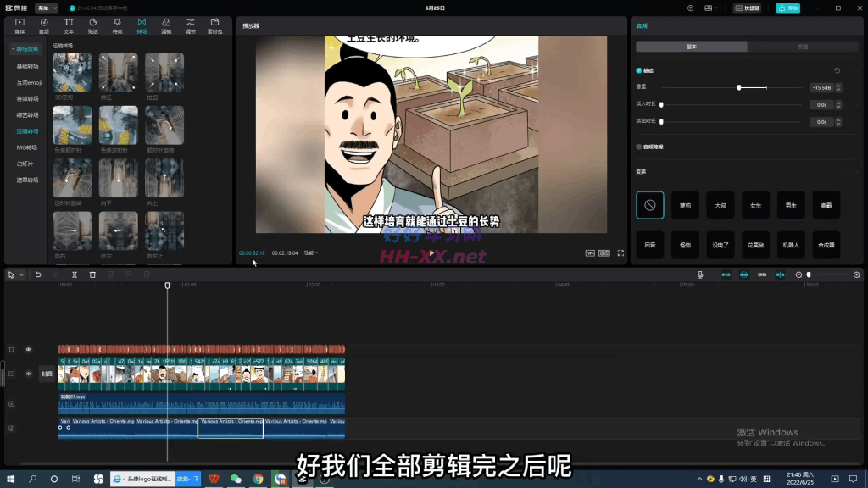868x488 pixels.
Task: Open the 转场 (Transitions) tab
Action: pos(142,25)
